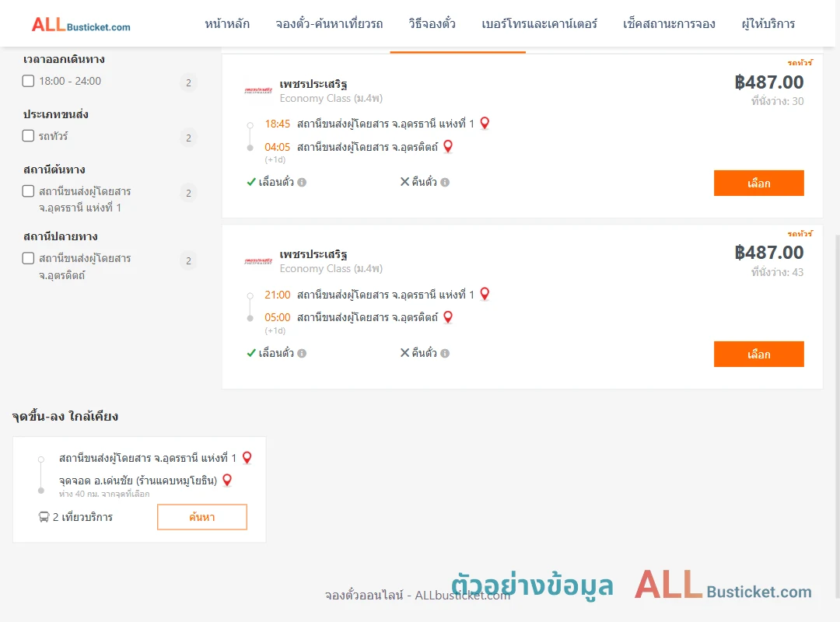Open map pin for 21:00 Udon Thani station
Screen dimensions: 840x622
point(485,294)
